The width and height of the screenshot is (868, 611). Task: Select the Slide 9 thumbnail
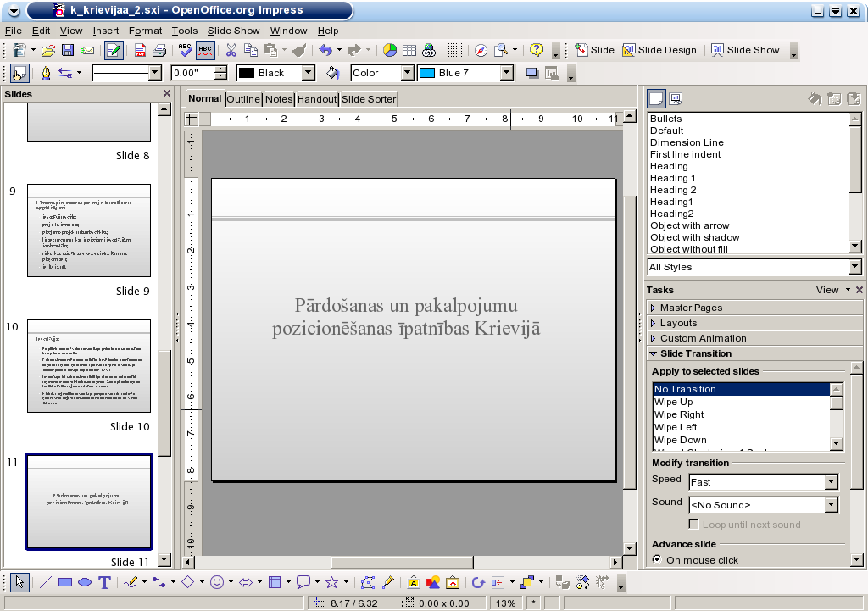tap(89, 231)
